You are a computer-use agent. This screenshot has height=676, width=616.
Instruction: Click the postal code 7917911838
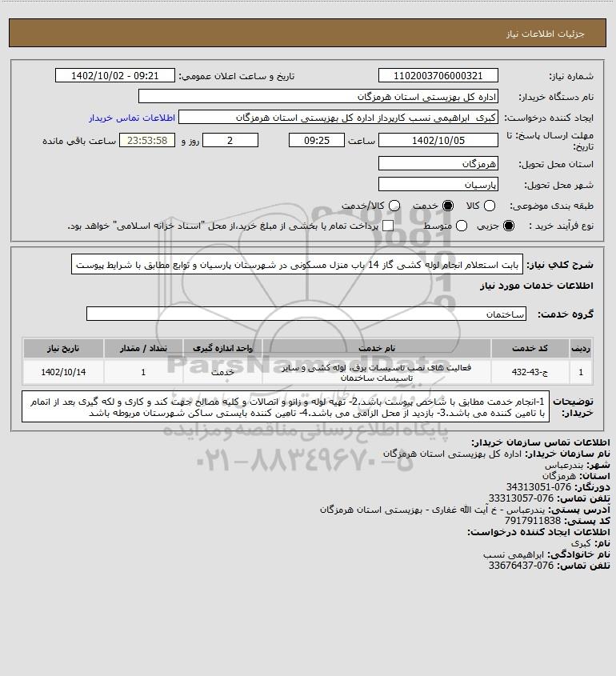tap(532, 521)
